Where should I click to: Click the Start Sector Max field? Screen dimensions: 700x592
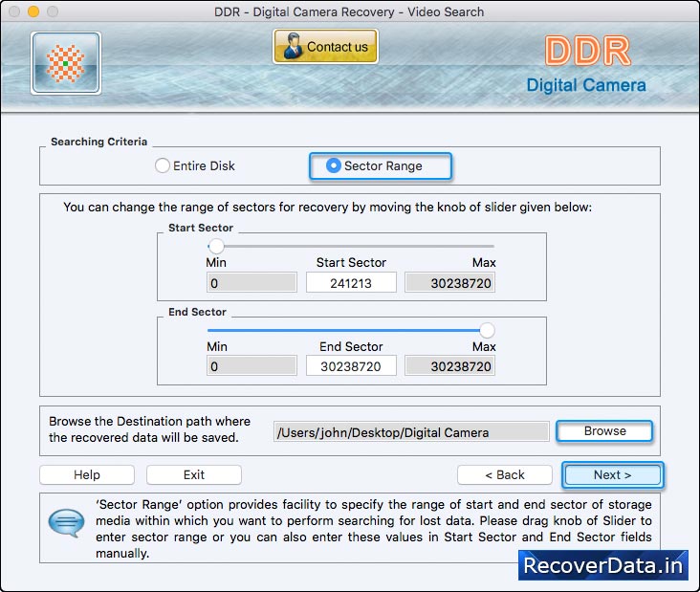point(450,282)
